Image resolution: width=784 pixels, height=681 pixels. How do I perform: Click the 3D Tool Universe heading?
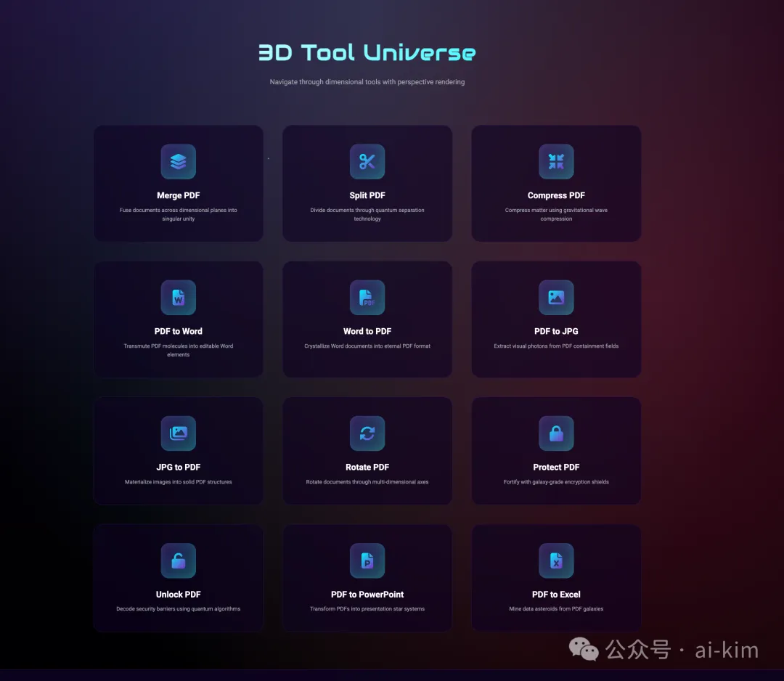pyautogui.click(x=367, y=52)
